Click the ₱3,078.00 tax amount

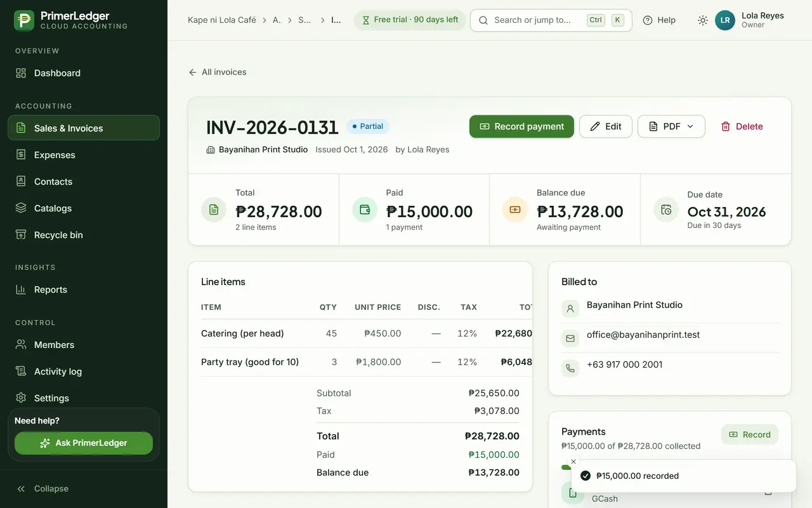pyautogui.click(x=497, y=411)
